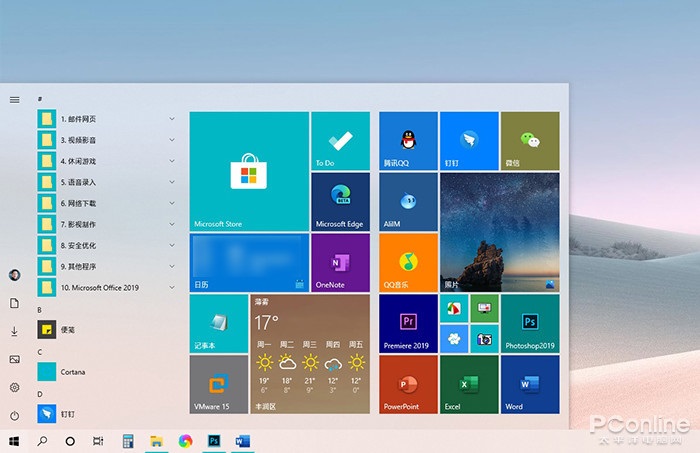Open Calculator from taskbar

point(128,441)
